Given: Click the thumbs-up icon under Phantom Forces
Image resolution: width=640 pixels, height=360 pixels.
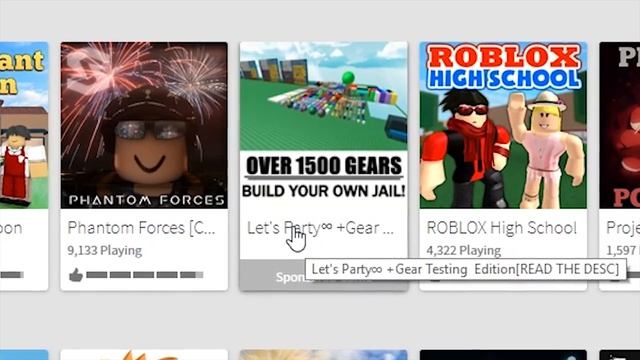Looking at the screenshot, I should coord(76,275).
